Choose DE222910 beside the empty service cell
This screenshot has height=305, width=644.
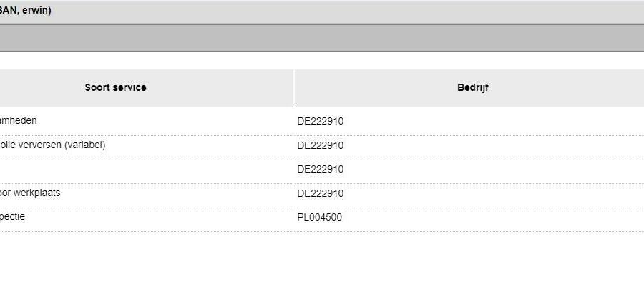[320, 170]
